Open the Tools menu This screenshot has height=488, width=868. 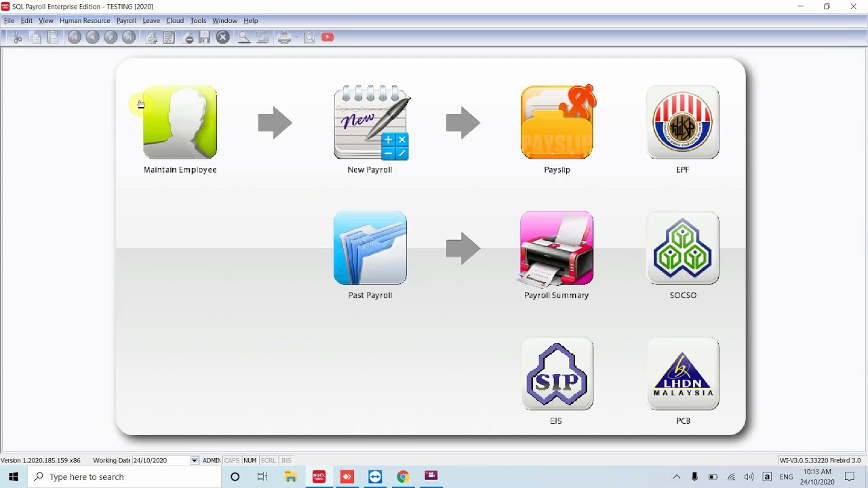point(198,21)
